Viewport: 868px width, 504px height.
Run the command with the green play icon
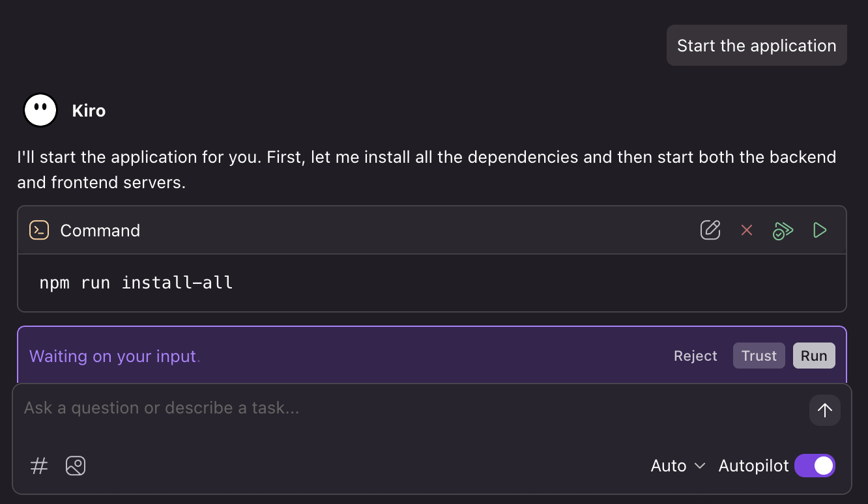click(820, 230)
